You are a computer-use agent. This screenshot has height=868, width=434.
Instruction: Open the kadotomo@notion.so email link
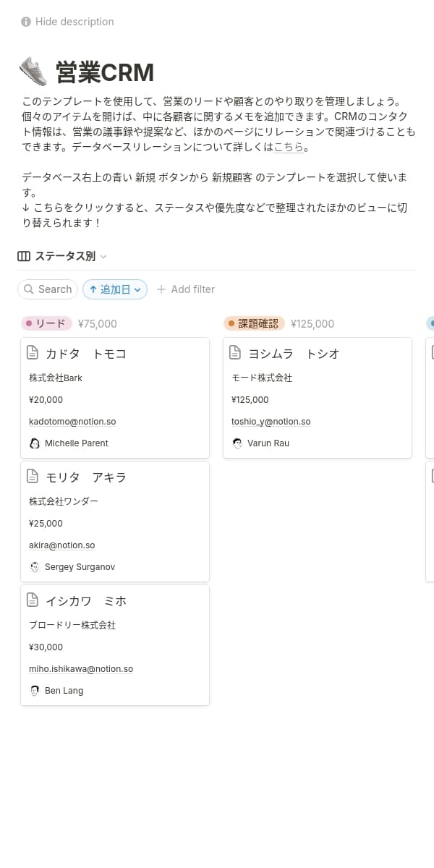click(72, 422)
